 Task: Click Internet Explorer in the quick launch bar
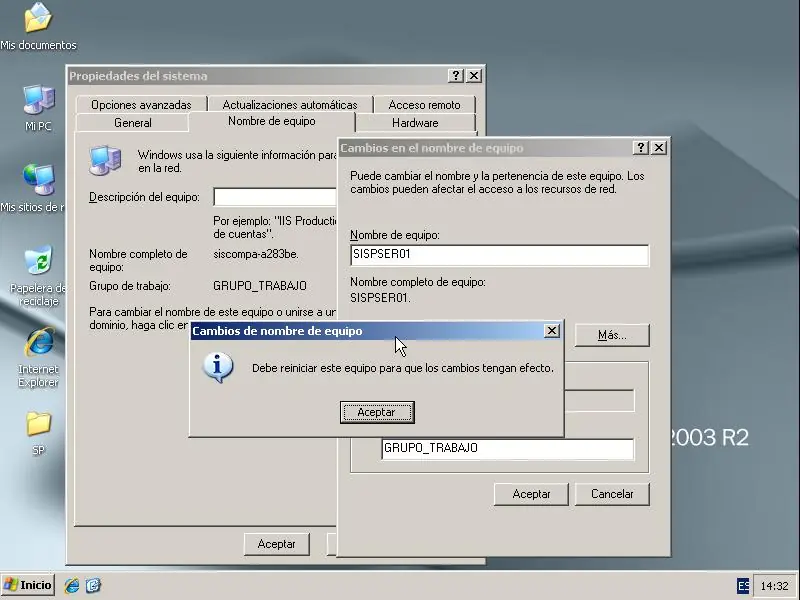(x=69, y=586)
